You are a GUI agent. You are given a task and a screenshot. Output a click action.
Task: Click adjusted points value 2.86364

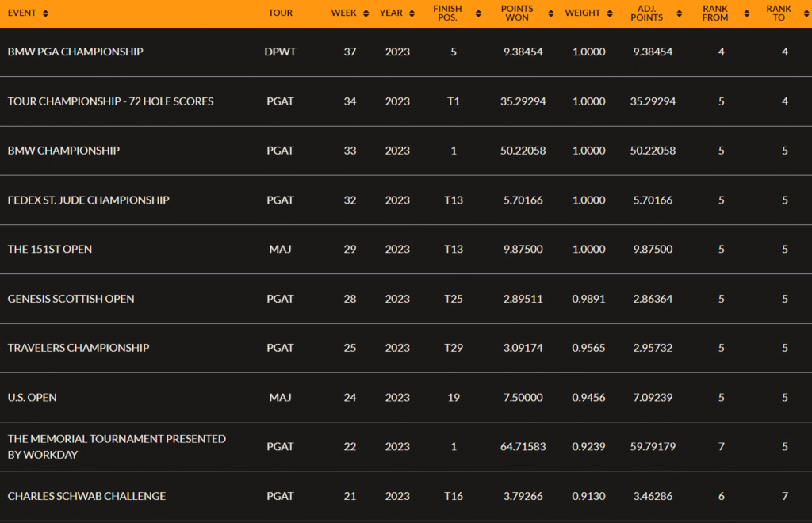(653, 299)
